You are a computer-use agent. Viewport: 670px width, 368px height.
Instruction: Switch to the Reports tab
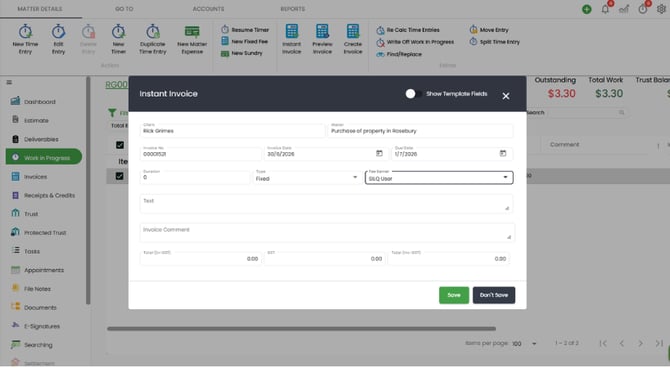click(293, 9)
